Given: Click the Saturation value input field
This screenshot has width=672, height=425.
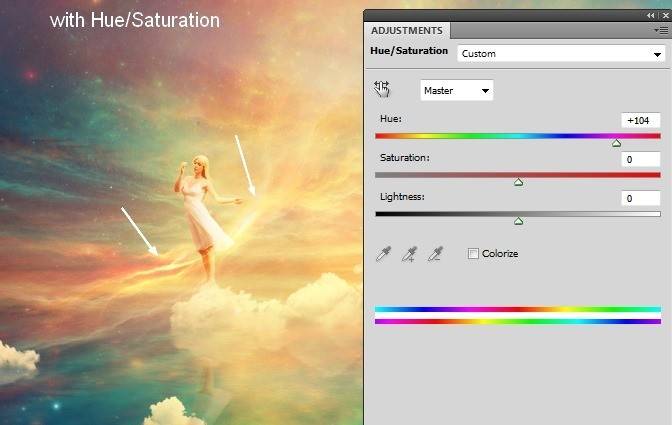Looking at the screenshot, I should tap(639, 159).
